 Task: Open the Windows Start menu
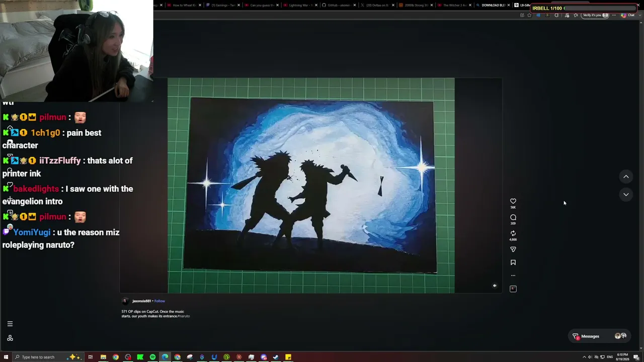point(6,357)
